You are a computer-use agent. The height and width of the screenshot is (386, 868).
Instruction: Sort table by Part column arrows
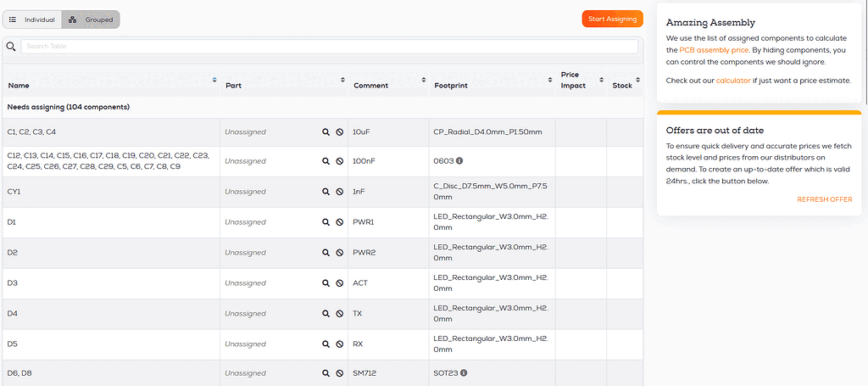pos(342,80)
